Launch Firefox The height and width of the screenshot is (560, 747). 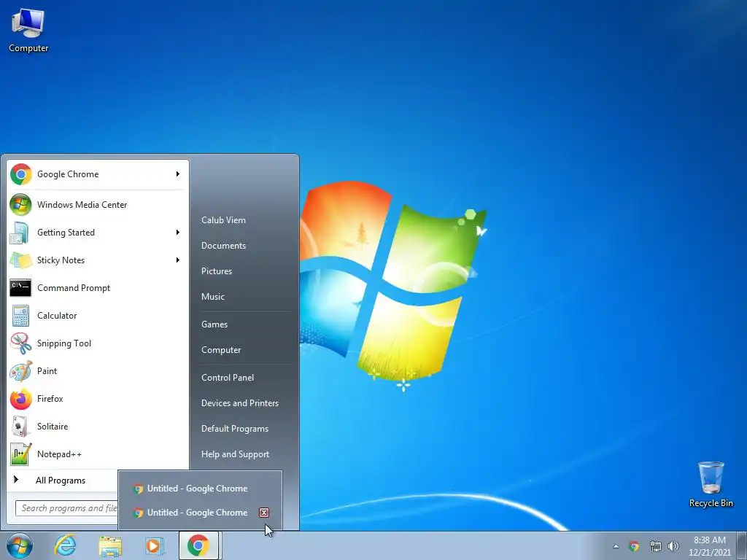click(97, 399)
